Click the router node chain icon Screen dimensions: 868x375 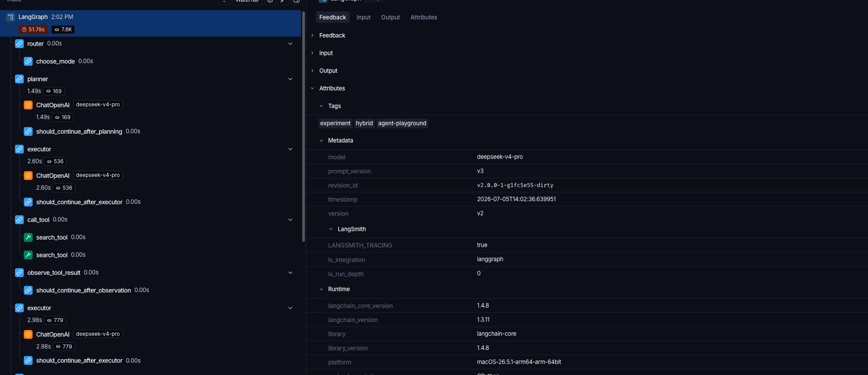(x=19, y=44)
